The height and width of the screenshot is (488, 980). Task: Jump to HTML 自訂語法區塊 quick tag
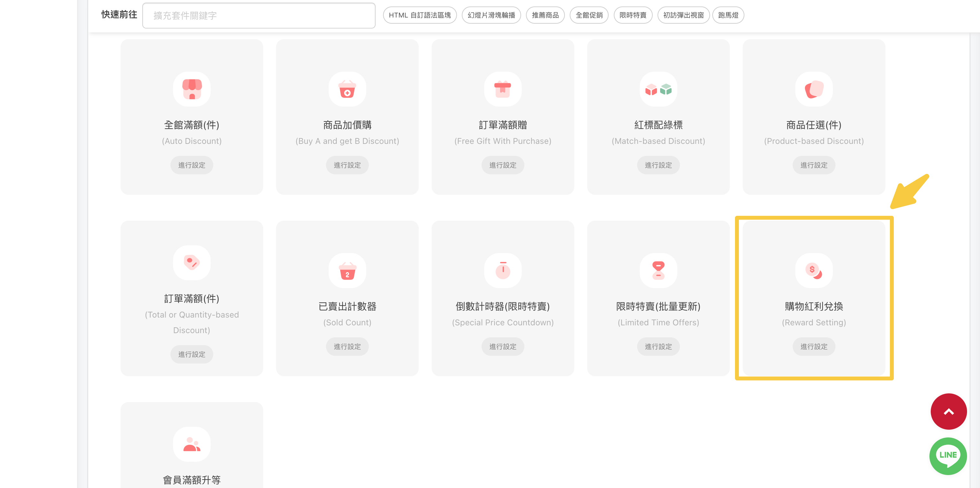pos(420,15)
